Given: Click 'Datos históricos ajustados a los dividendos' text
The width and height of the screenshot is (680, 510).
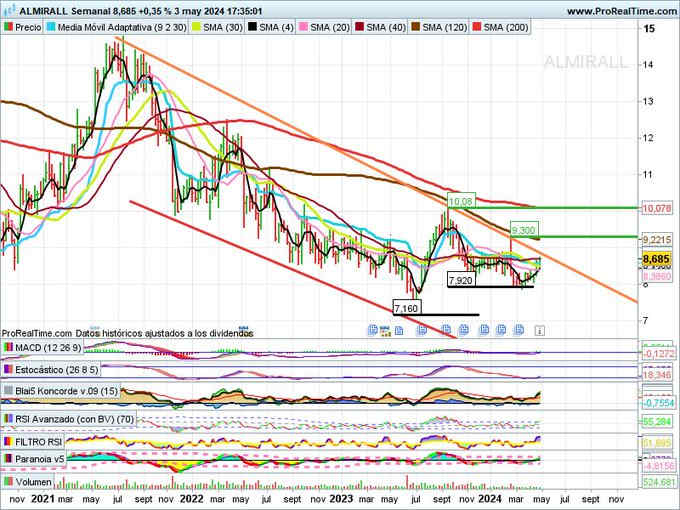Looking at the screenshot, I should point(164,333).
